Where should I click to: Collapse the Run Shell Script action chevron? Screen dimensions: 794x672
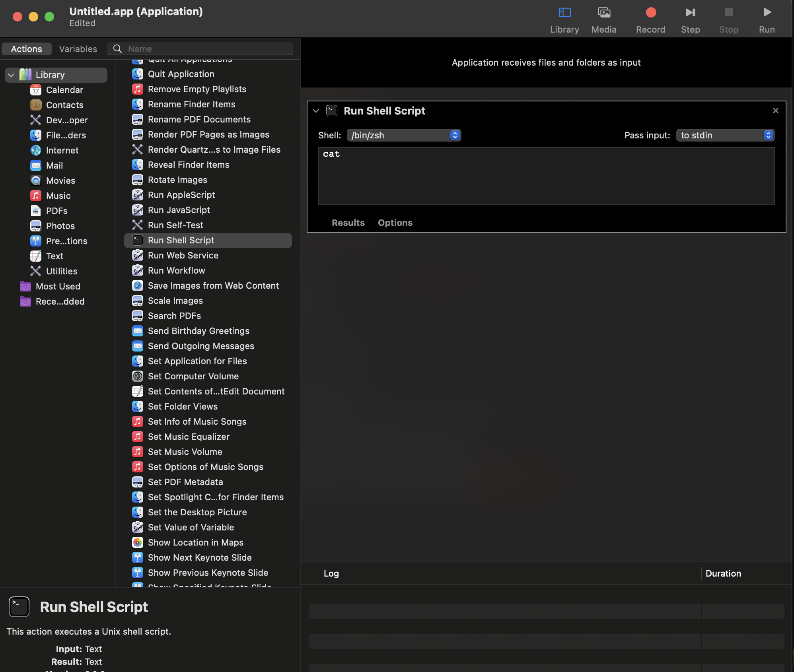click(316, 111)
